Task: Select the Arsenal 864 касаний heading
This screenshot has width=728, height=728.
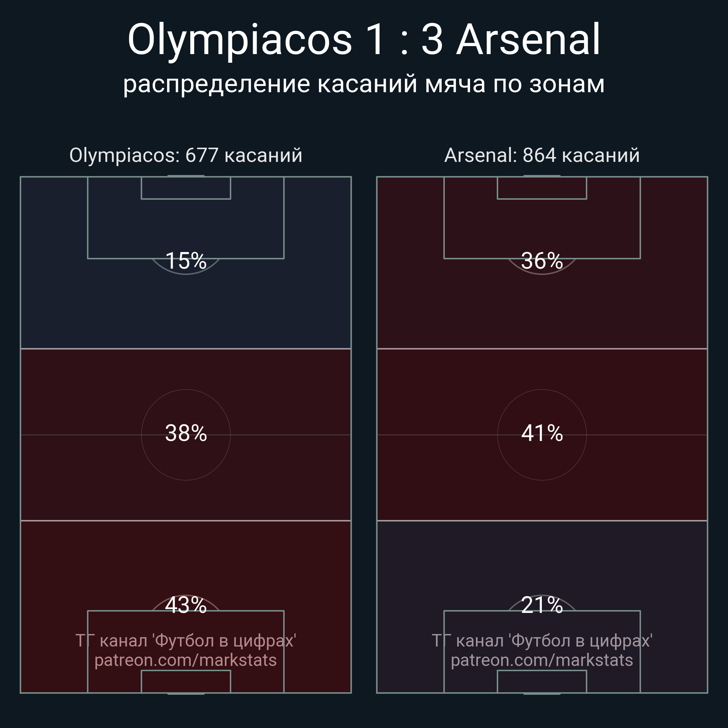Action: click(542, 155)
